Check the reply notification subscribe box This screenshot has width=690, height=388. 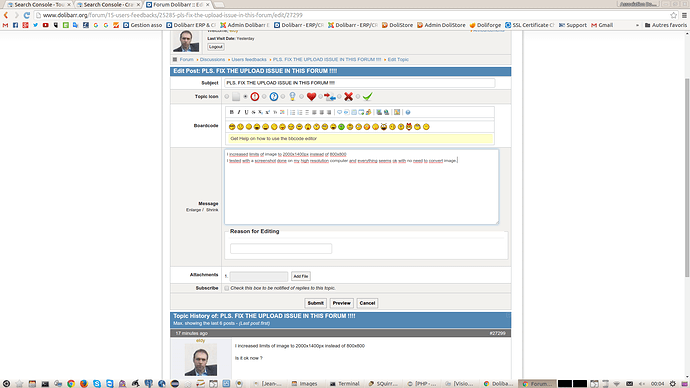(227, 288)
